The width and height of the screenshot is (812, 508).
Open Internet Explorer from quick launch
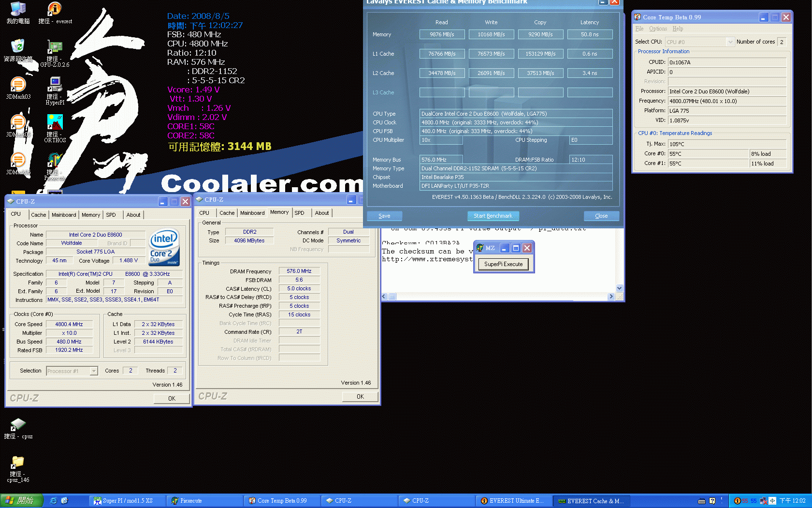point(54,501)
